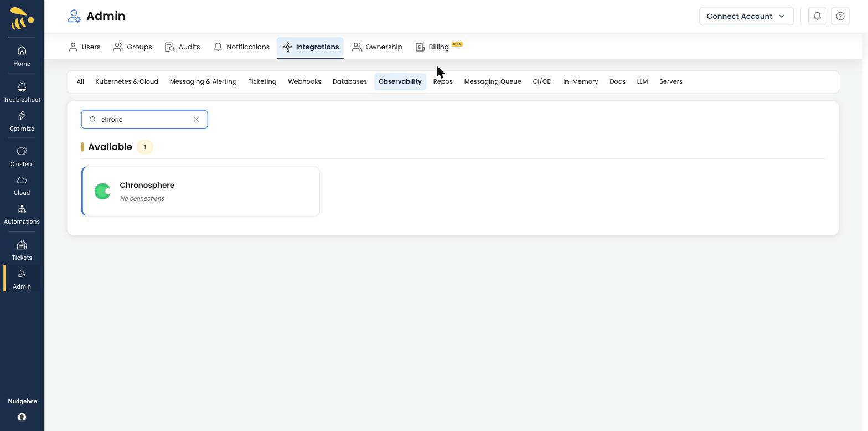Click the Chronosphere logo icon
The height and width of the screenshot is (431, 868).
pos(102,191)
